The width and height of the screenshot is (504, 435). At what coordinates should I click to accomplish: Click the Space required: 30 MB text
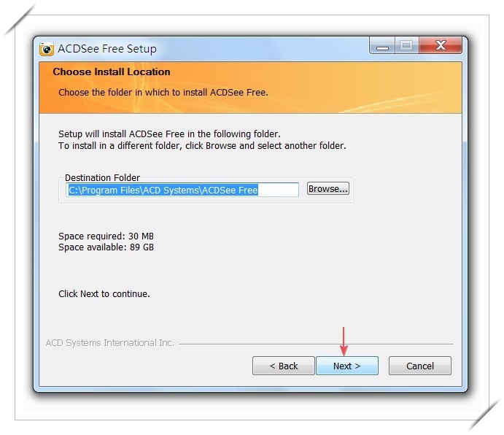coord(106,236)
